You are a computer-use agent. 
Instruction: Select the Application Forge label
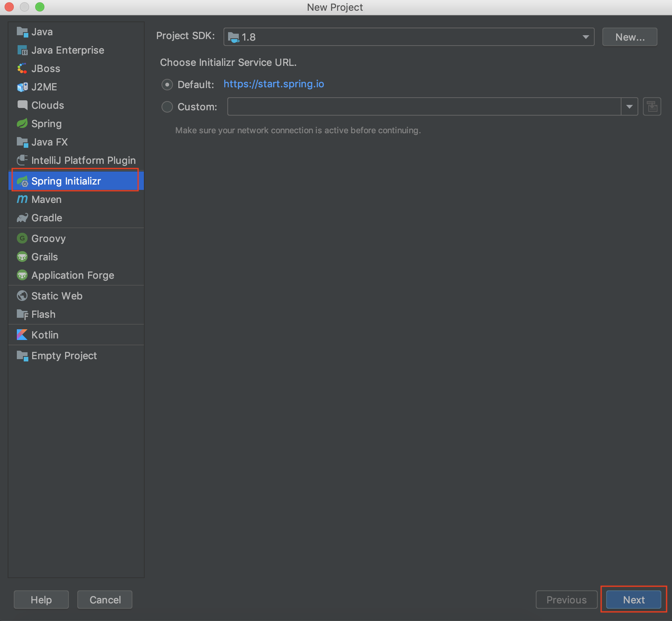[73, 275]
